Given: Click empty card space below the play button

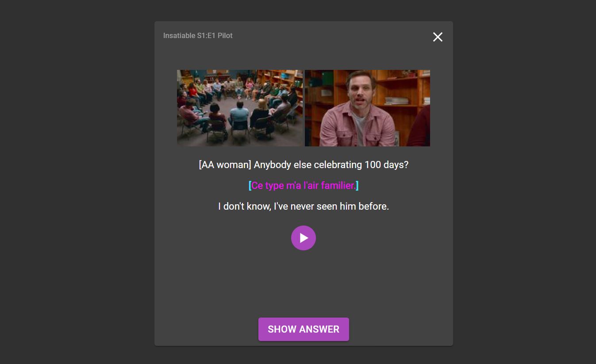Looking at the screenshot, I should tap(304, 283).
